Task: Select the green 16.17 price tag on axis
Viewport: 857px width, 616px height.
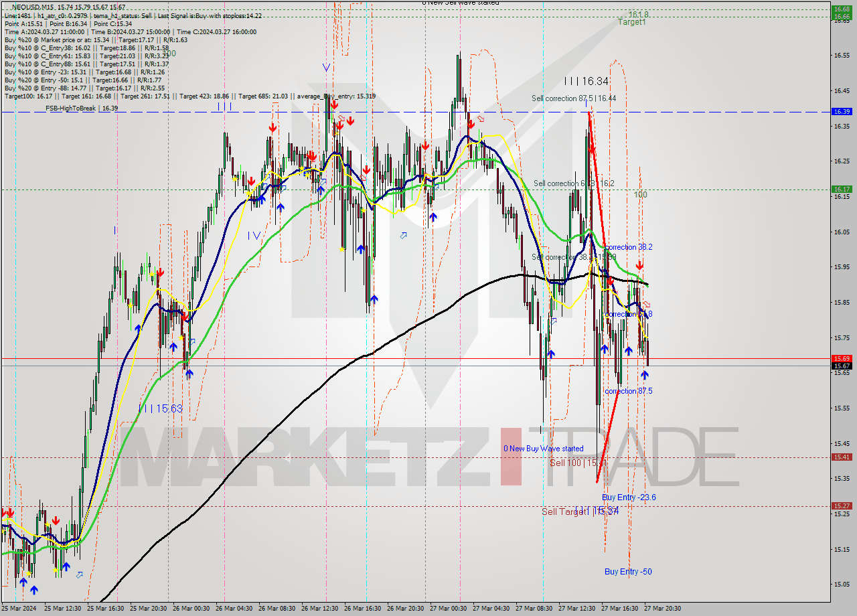Action: (842, 189)
